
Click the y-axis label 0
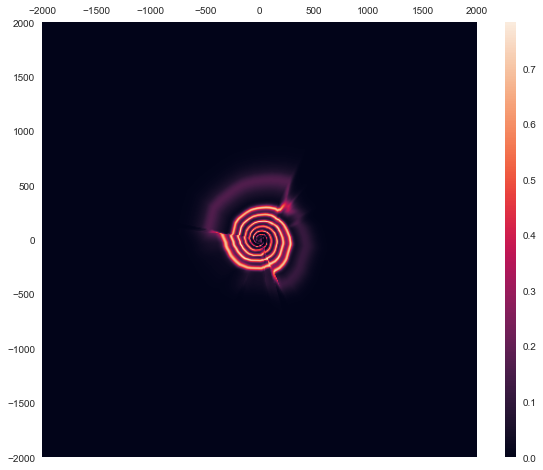point(32,240)
